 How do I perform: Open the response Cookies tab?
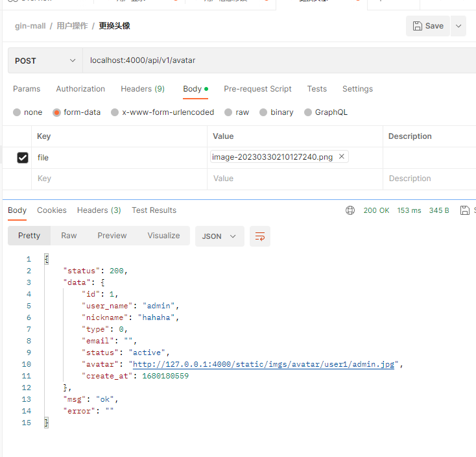point(52,210)
